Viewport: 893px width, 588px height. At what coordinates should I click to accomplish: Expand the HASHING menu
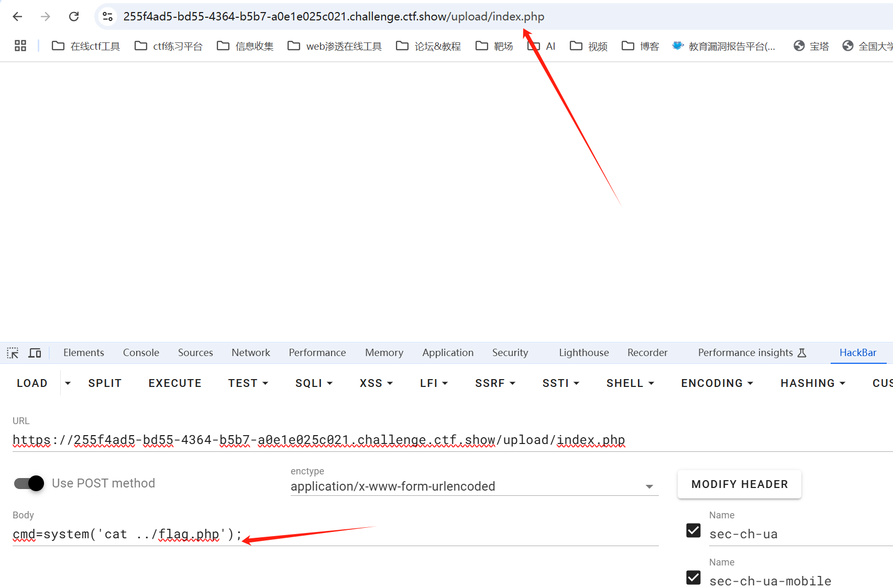[x=813, y=383]
